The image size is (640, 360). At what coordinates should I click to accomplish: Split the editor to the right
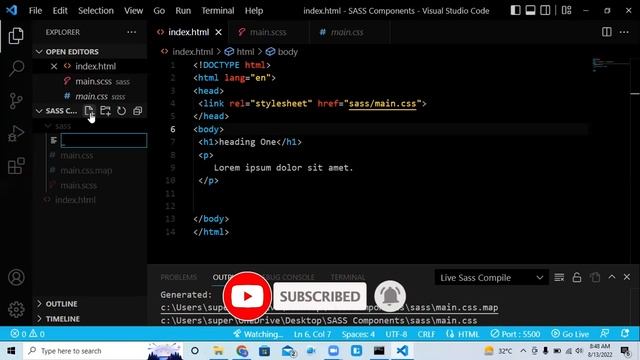[607, 32]
